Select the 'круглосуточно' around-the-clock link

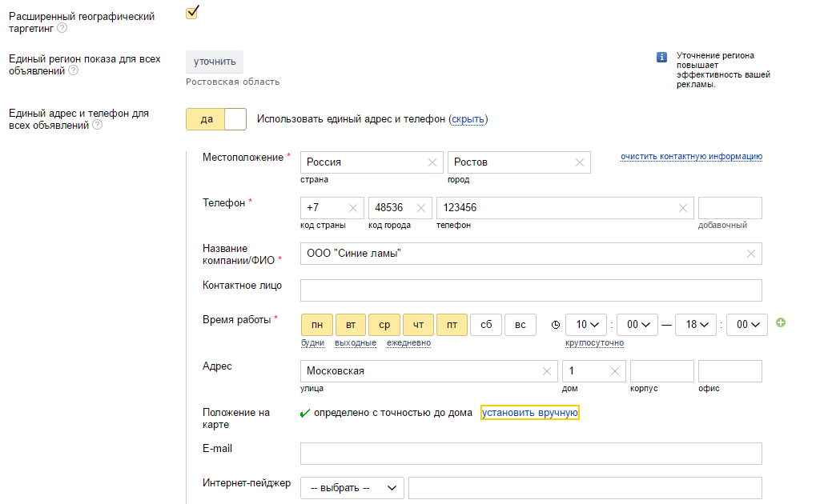594,343
